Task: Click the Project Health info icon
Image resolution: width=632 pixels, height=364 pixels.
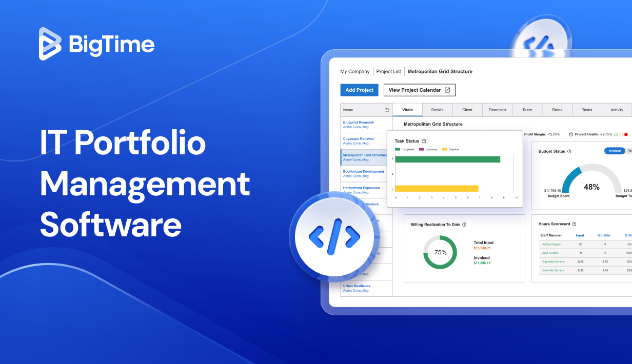Action: click(x=571, y=134)
